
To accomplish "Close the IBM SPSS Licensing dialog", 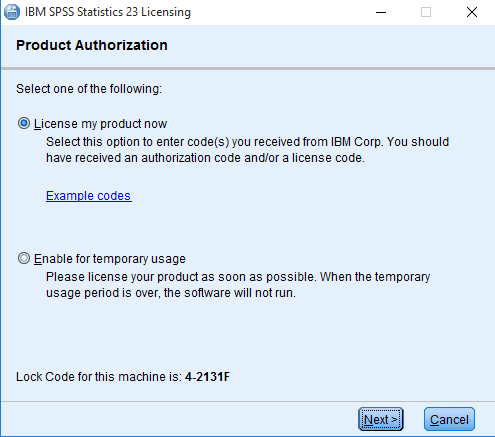I will coord(472,12).
